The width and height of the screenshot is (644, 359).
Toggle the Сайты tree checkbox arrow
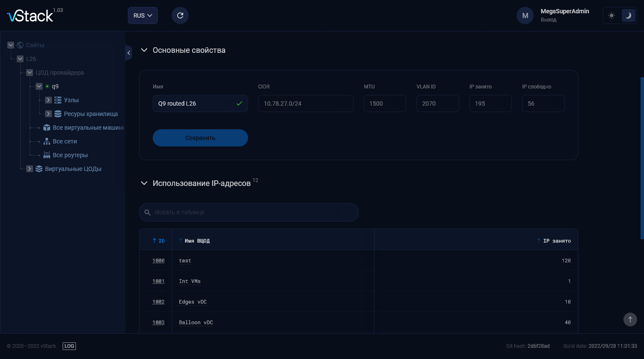click(11, 45)
